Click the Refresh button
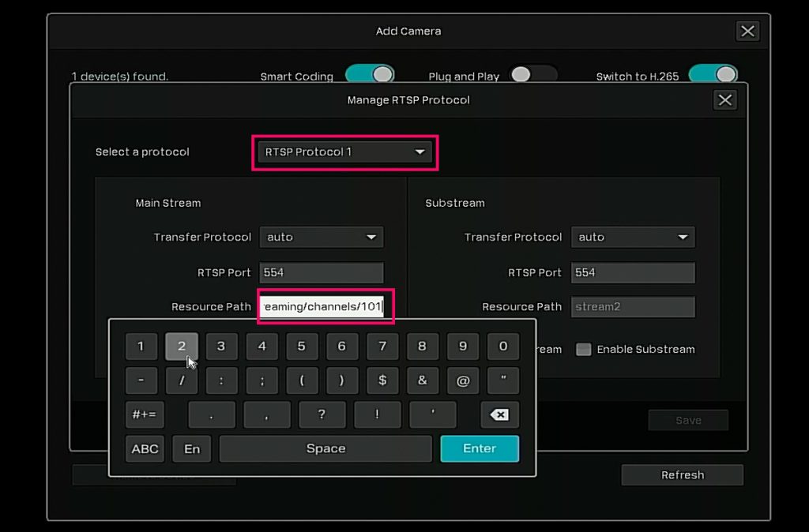This screenshot has height=532, width=809. click(x=682, y=475)
